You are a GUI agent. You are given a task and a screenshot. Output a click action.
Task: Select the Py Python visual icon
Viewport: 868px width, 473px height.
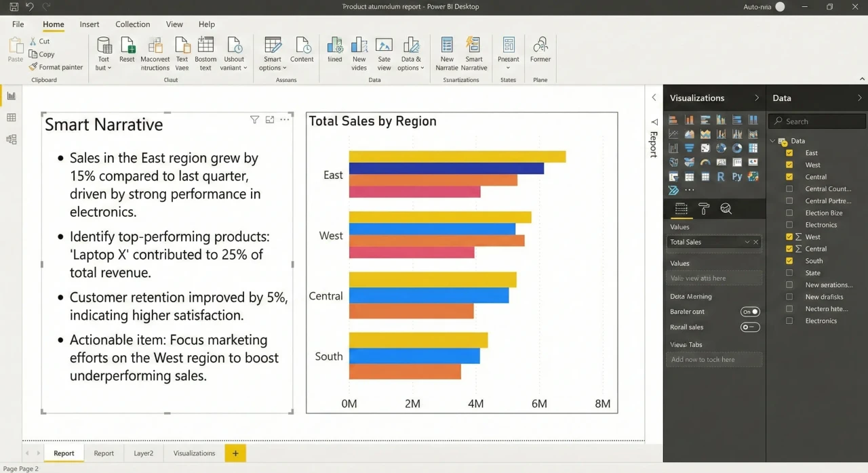737,176
